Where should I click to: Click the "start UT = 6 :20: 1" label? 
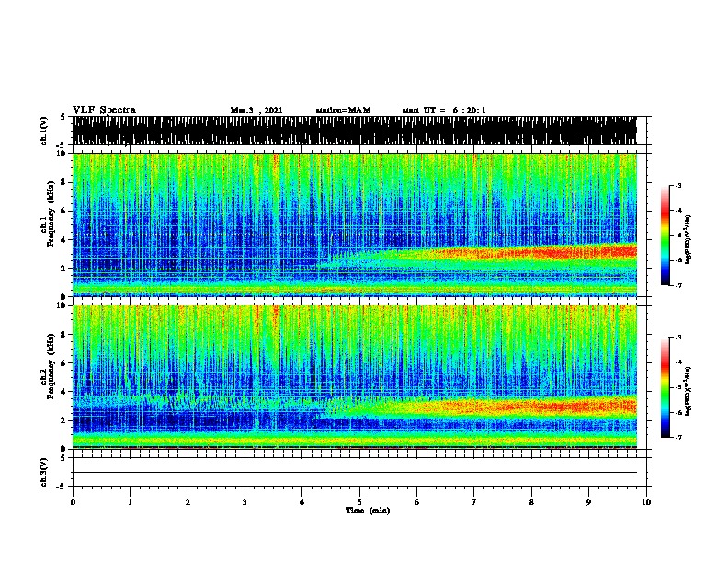pyautogui.click(x=444, y=110)
